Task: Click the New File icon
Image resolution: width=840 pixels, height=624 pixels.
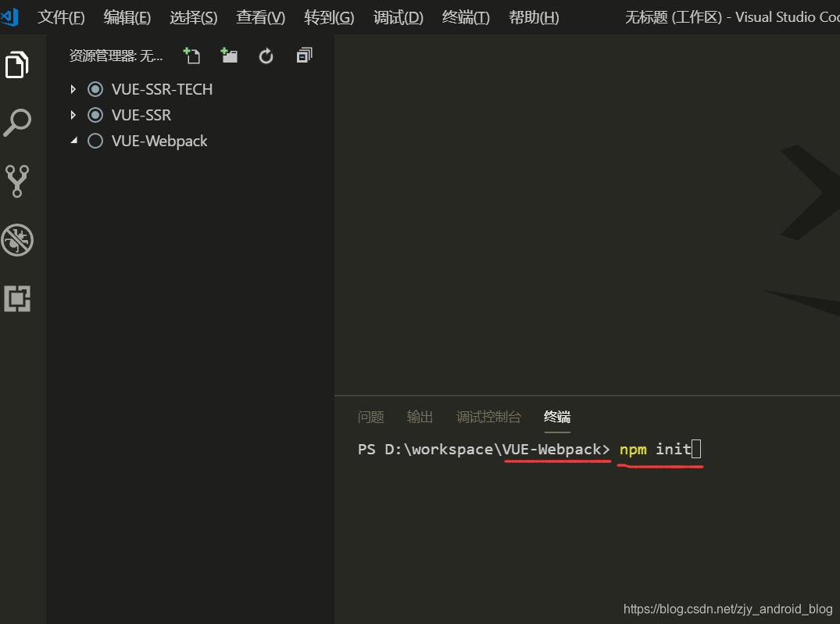Action: [x=191, y=56]
